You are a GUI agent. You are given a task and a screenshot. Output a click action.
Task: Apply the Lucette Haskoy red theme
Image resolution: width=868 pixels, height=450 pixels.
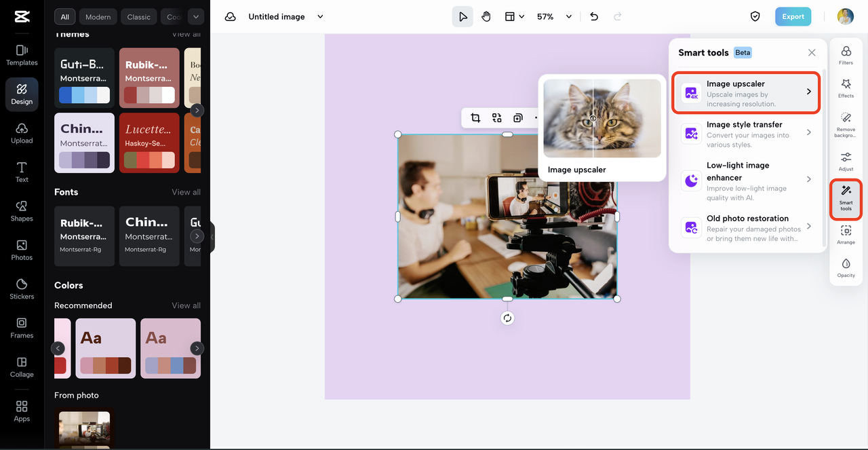click(x=149, y=143)
